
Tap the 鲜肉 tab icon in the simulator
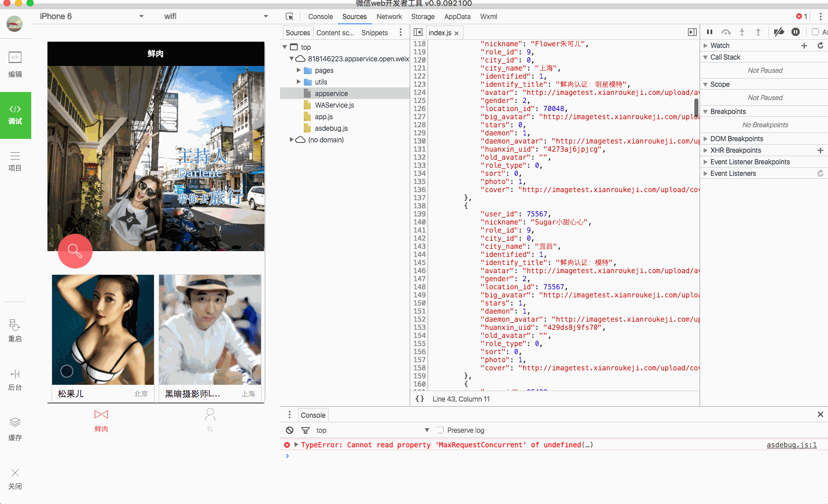click(x=101, y=420)
